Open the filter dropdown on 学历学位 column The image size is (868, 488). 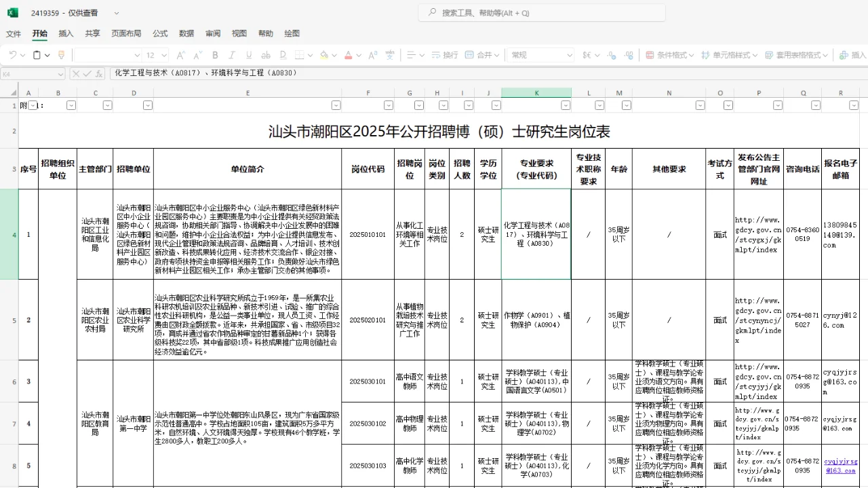[x=496, y=105]
